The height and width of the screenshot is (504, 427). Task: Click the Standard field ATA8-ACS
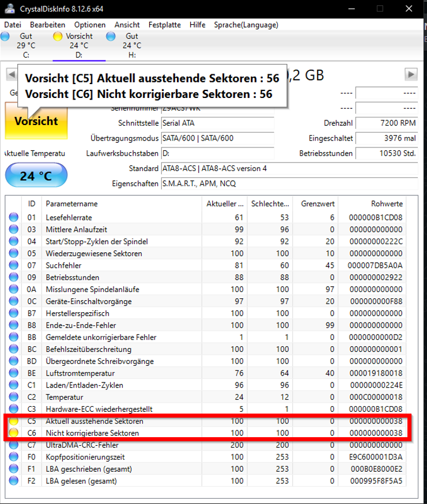point(289,168)
